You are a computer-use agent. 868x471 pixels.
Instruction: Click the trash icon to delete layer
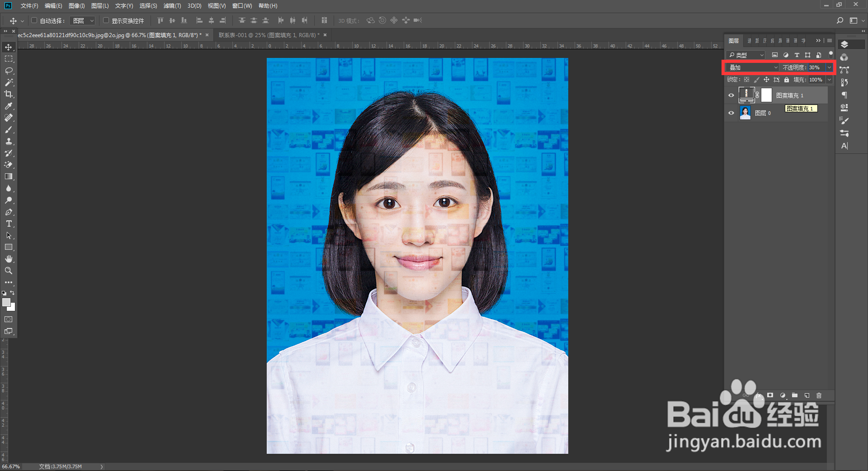click(x=819, y=395)
